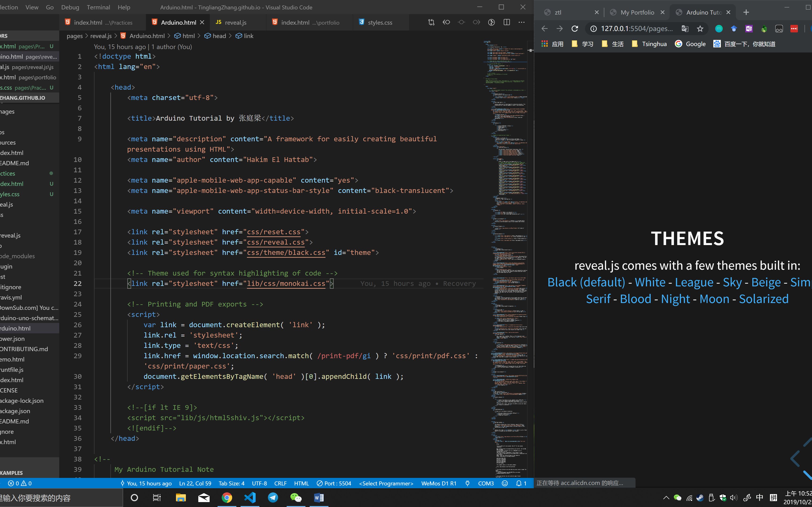Open Telegram from the taskbar
Viewport: 812px width, 507px height.
(x=273, y=498)
